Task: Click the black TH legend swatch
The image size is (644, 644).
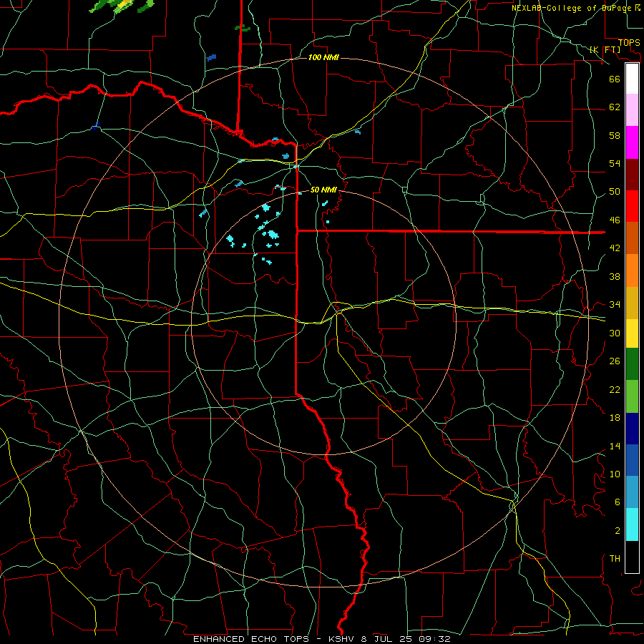Action: click(632, 557)
